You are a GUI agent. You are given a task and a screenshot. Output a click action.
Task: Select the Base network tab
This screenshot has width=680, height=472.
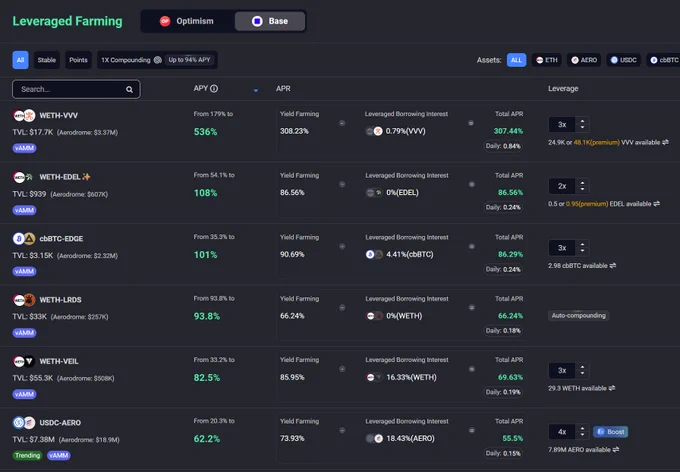[270, 21]
